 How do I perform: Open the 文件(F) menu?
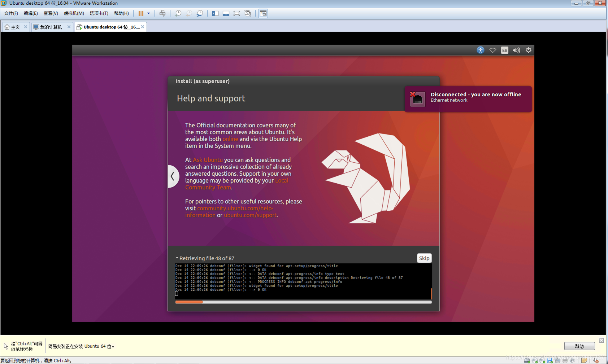click(x=11, y=13)
